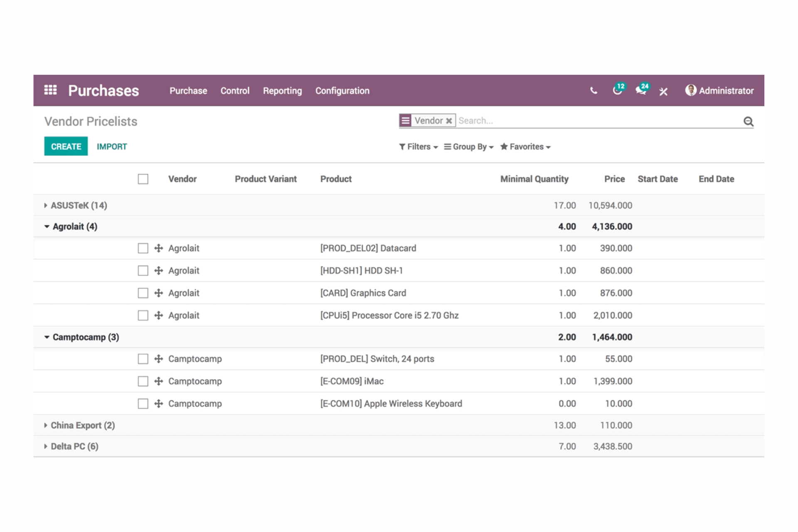Image resolution: width=798 pixels, height=532 pixels.
Task: Expand the ASUSTeK (14) group
Action: coord(76,205)
